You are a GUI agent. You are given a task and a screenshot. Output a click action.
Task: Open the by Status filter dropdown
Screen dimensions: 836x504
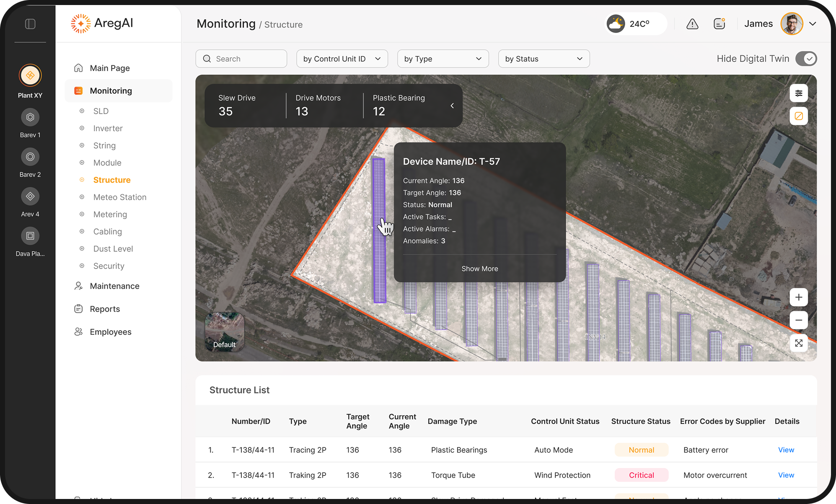click(x=544, y=59)
